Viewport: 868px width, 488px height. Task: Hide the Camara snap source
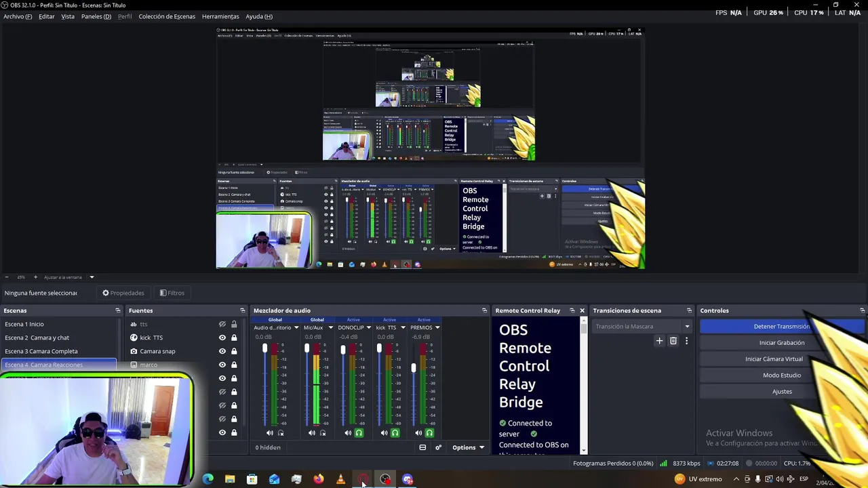(x=222, y=351)
